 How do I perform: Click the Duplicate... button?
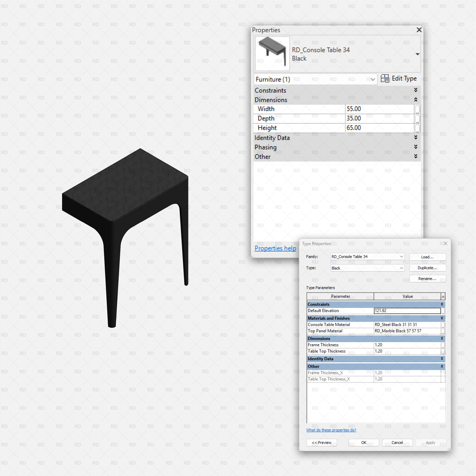(x=427, y=268)
